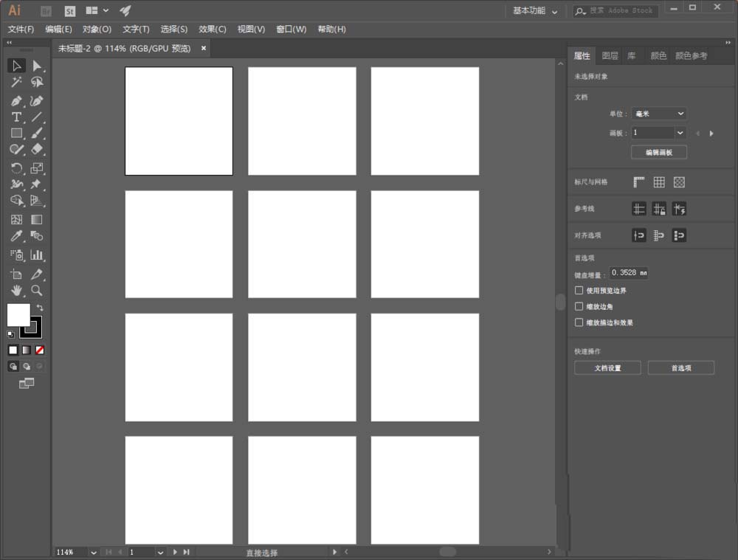Enable the 使用预览边界 checkbox
Image resolution: width=738 pixels, height=560 pixels.
[x=579, y=290]
